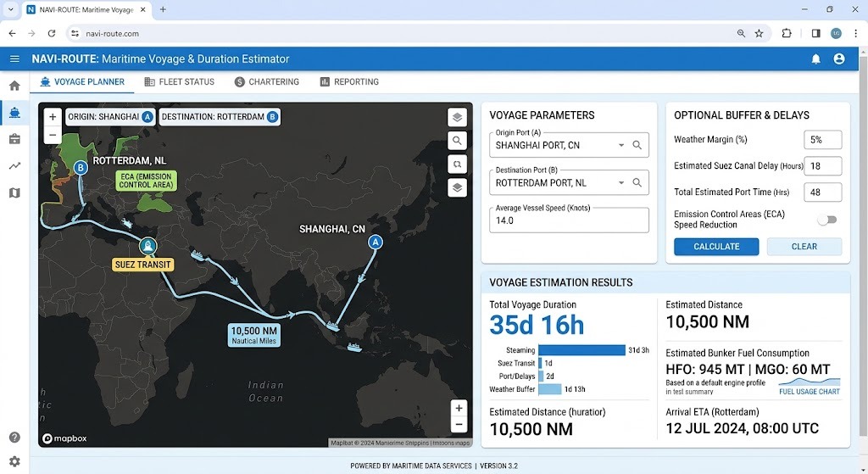Image resolution: width=868 pixels, height=474 pixels.
Task: Open Settings gear in sidebar
Action: coord(15,461)
